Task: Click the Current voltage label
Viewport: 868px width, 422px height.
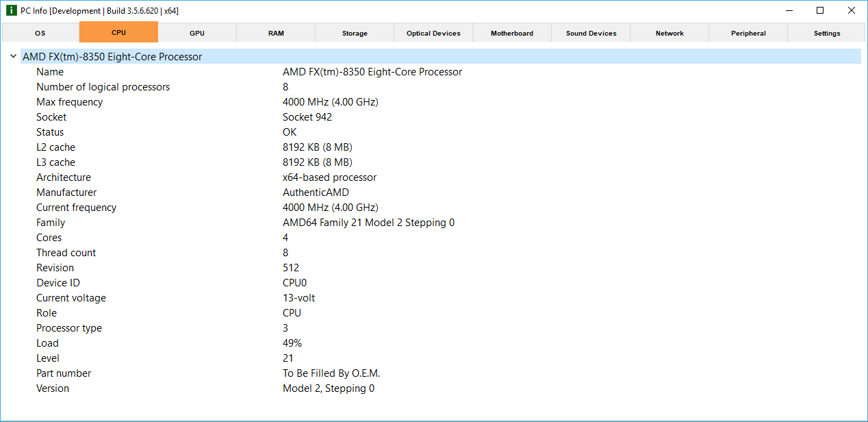Action: (x=71, y=298)
